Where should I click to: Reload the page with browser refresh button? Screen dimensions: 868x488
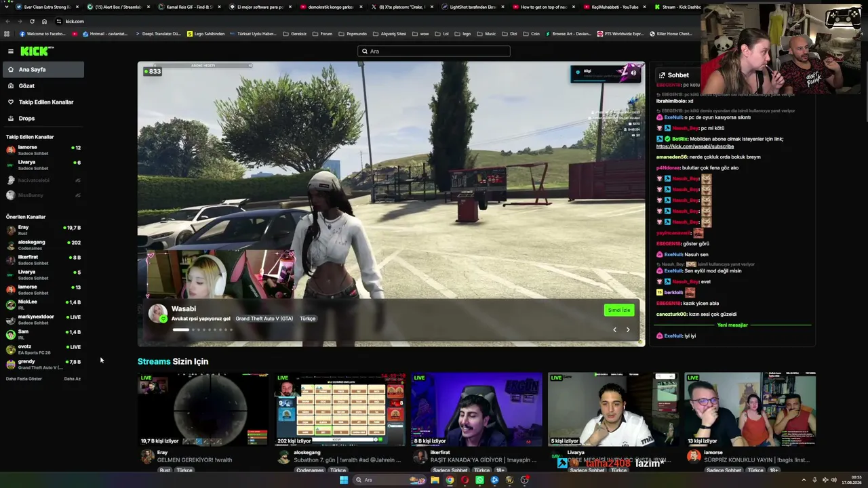(x=32, y=21)
